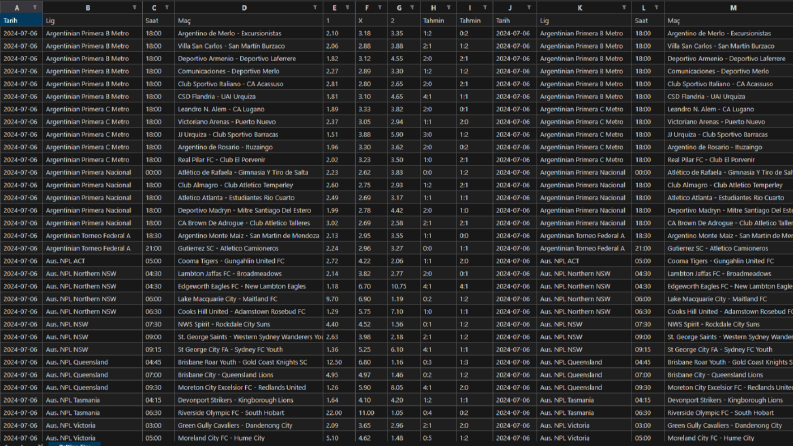This screenshot has height=446, width=793.
Task: Select cell 'Aus. NPL ACT' in column B
Action: (93, 261)
